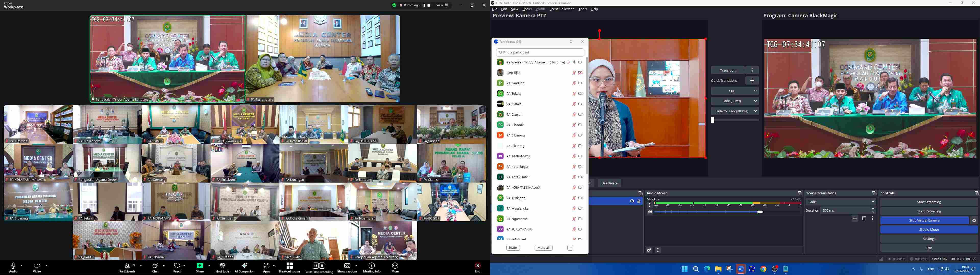980x275 pixels.
Task: Expand the Cut quick transition dropdown
Action: click(x=755, y=91)
